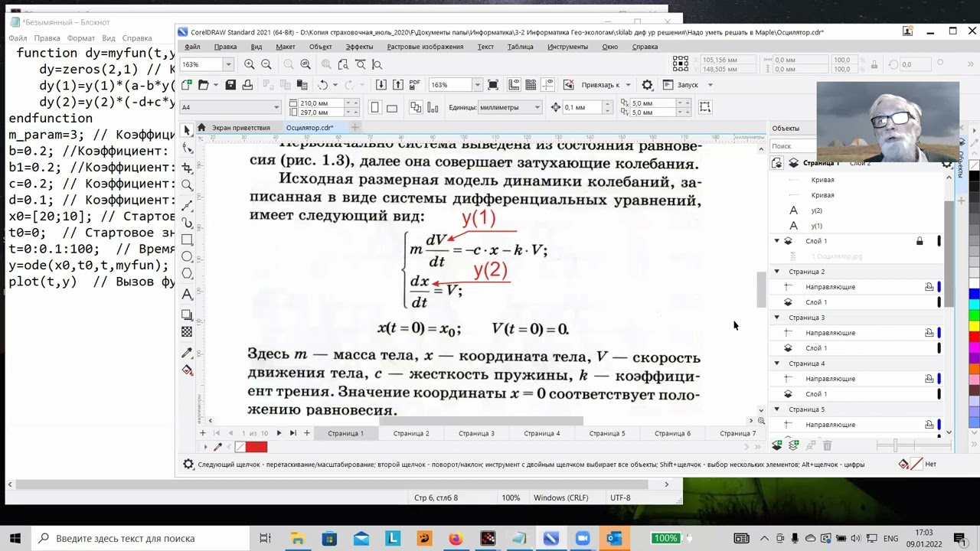Viewport: 980px width, 551px height.
Task: Select the Transparency checkerboard tool
Action: (x=187, y=332)
